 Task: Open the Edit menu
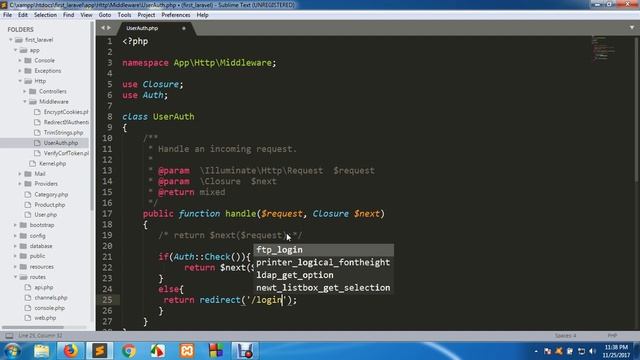23,15
